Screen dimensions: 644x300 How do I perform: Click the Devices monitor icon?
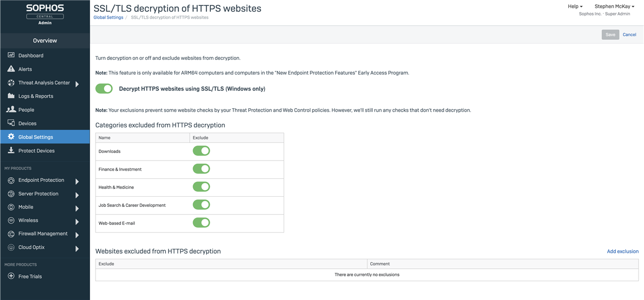(x=11, y=123)
